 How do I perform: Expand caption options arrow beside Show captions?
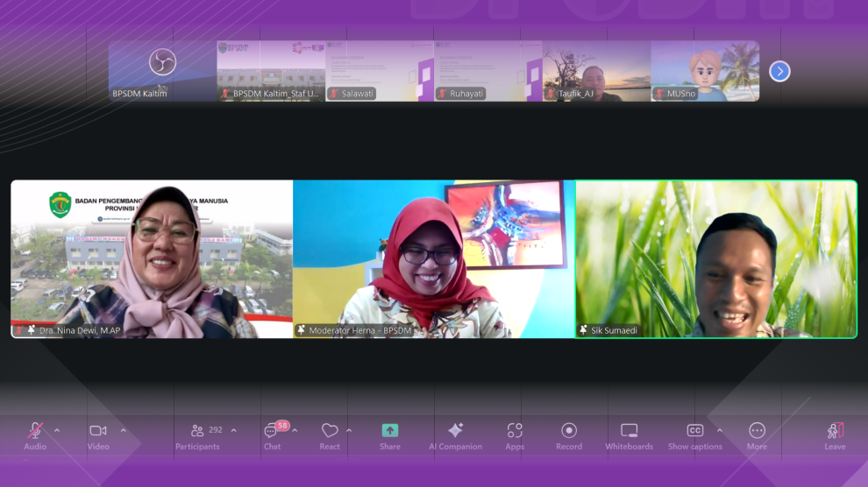[x=720, y=430]
